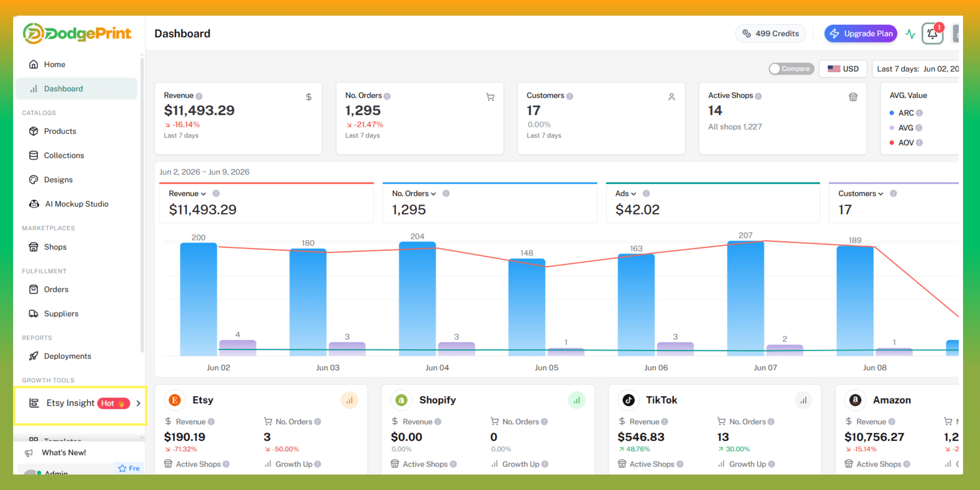Open Deployments in sidebar
The width and height of the screenshot is (980, 490).
pyautogui.click(x=76, y=356)
